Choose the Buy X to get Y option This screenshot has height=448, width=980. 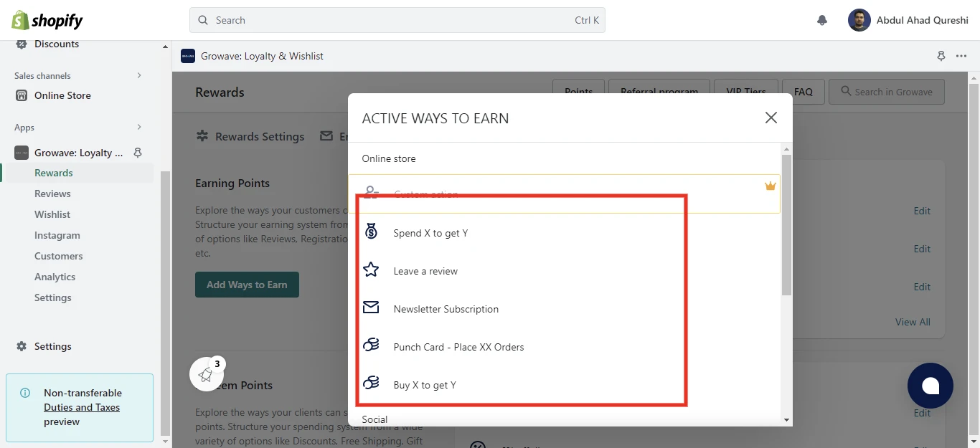click(564, 385)
